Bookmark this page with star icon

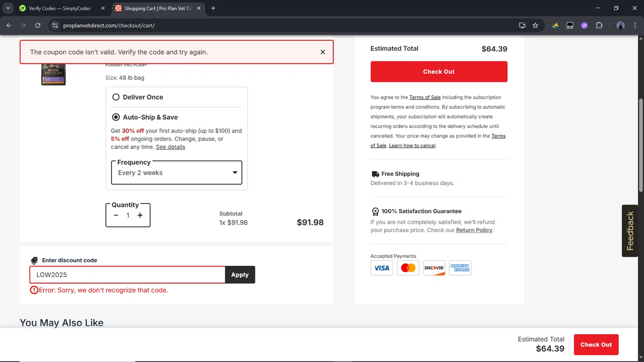click(x=535, y=25)
